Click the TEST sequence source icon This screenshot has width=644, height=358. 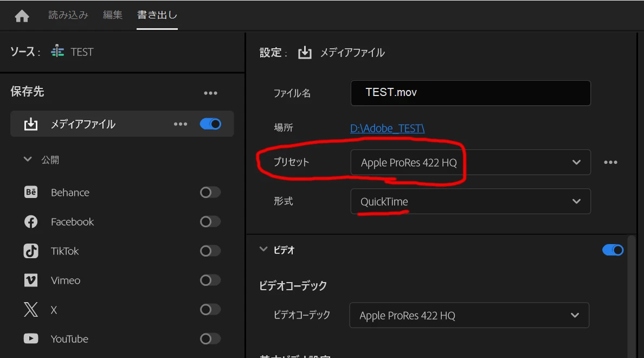(x=57, y=52)
